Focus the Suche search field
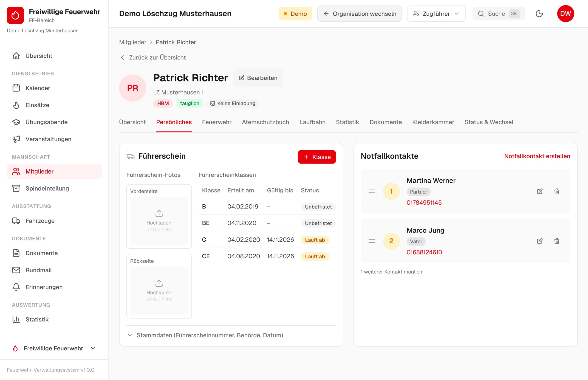The image size is (588, 380). [x=498, y=14]
